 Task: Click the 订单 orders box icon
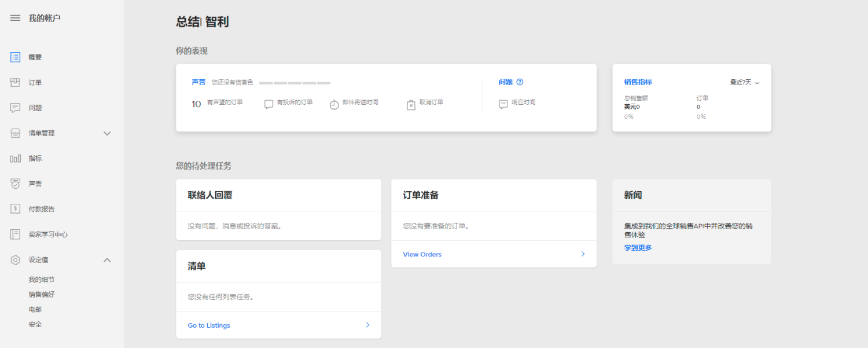(x=16, y=83)
